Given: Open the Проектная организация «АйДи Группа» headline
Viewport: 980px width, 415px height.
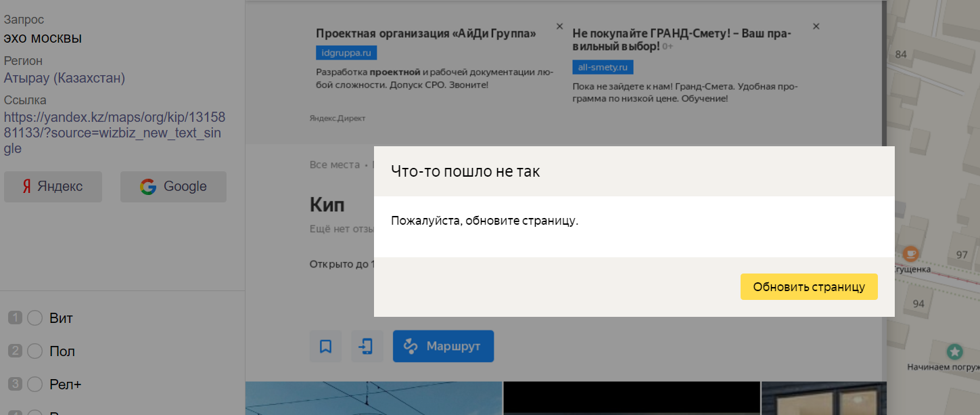Looking at the screenshot, I should click(x=426, y=33).
